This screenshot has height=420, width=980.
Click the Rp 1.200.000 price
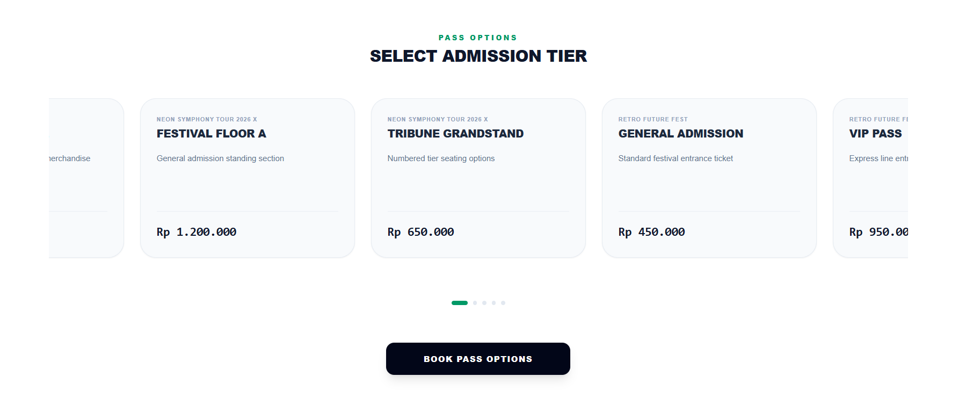pyautogui.click(x=197, y=232)
